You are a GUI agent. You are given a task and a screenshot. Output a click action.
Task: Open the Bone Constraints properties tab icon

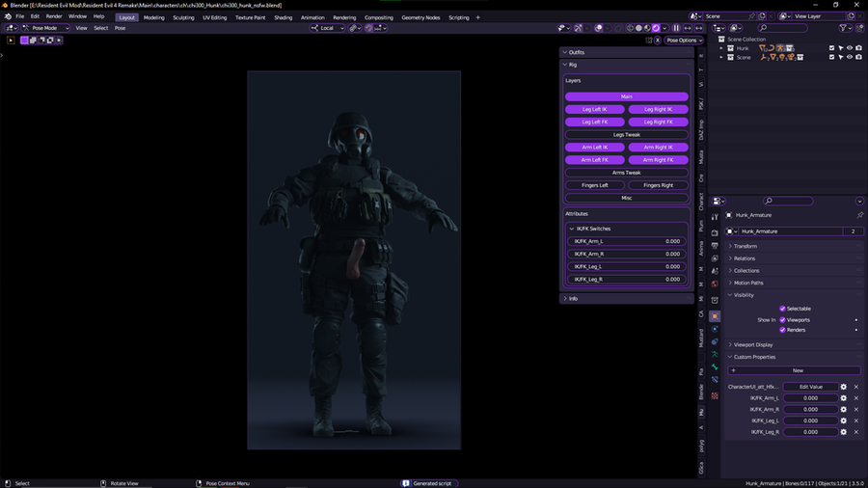coord(715,380)
